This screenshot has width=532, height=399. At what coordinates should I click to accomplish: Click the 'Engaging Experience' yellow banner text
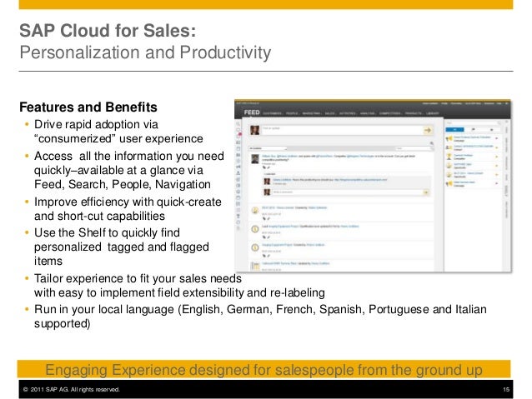(263, 370)
